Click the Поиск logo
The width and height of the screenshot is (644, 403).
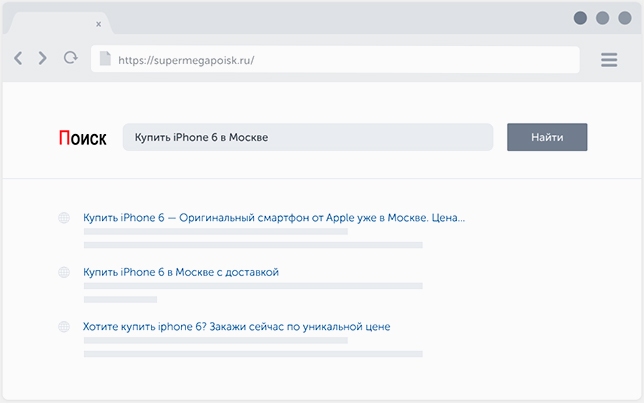coord(83,138)
